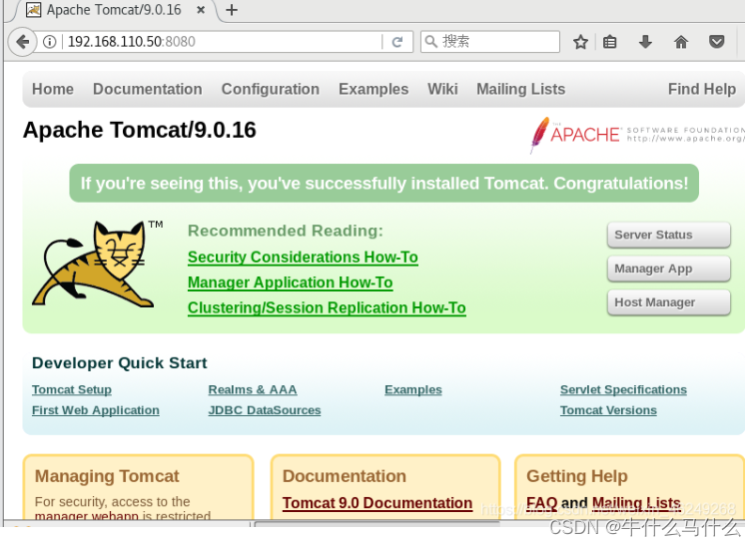The width and height of the screenshot is (756, 546).
Task: Open a new tab with plus
Action: 232,10
